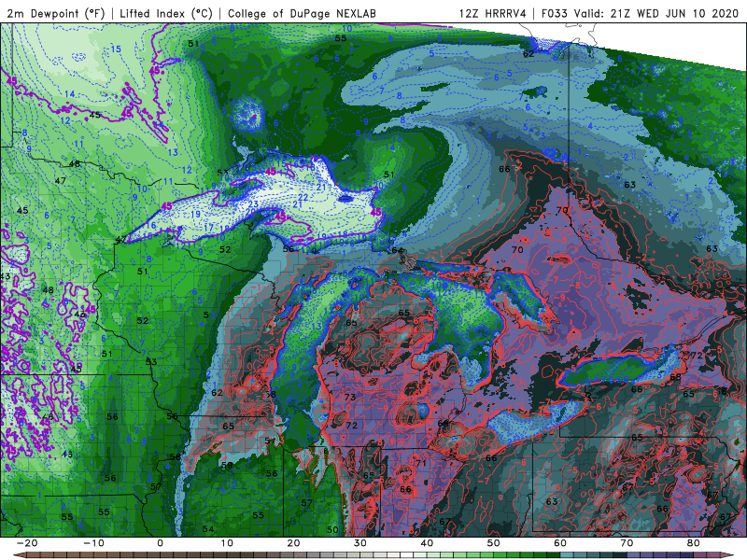Click the blue "-15" lifted index contour label
Image resolution: width=747 pixels, height=560 pixels.
tap(115, 49)
